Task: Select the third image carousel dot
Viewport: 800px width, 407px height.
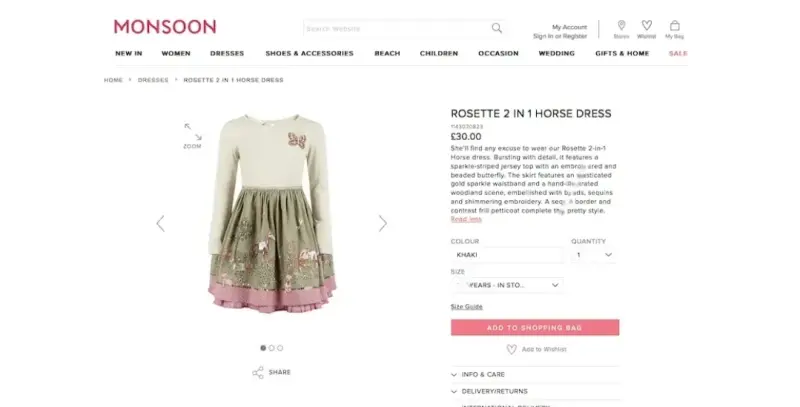Action: tap(280, 348)
